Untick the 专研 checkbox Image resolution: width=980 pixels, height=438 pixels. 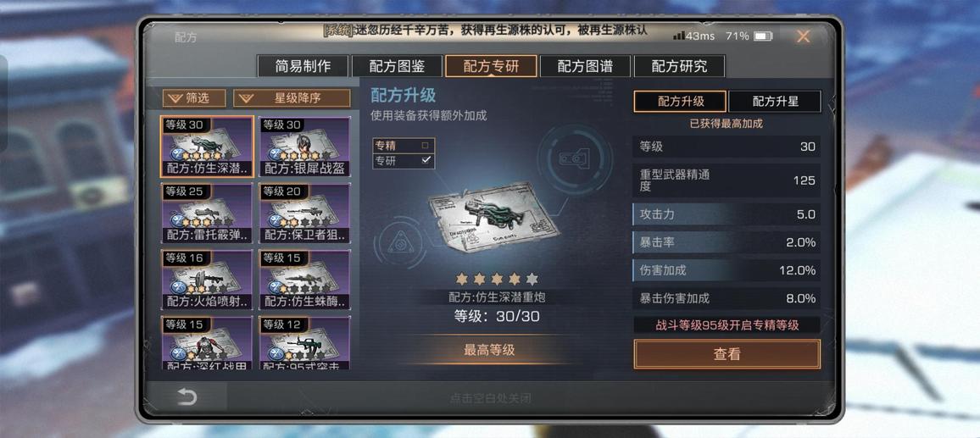(426, 161)
